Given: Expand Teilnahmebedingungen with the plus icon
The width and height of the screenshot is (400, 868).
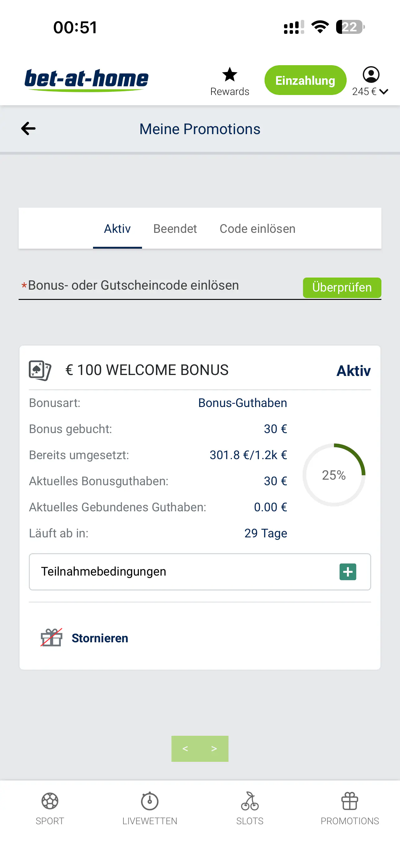Looking at the screenshot, I should point(348,572).
